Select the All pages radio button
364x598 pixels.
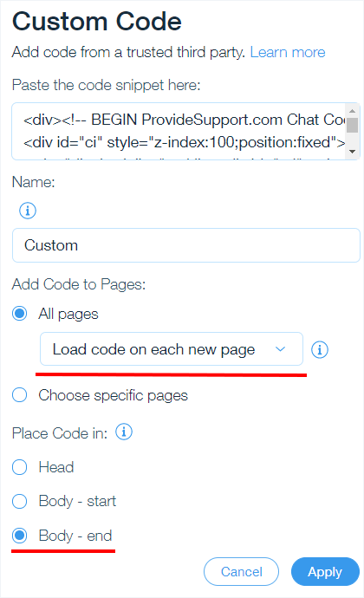click(19, 314)
